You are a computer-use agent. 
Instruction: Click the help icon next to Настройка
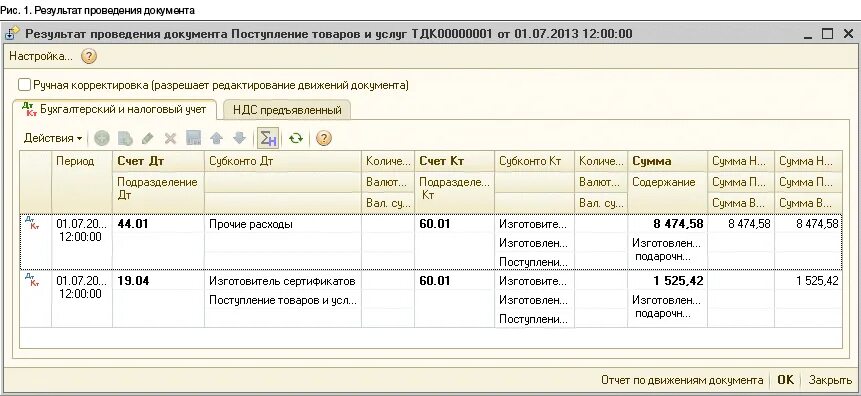click(89, 56)
